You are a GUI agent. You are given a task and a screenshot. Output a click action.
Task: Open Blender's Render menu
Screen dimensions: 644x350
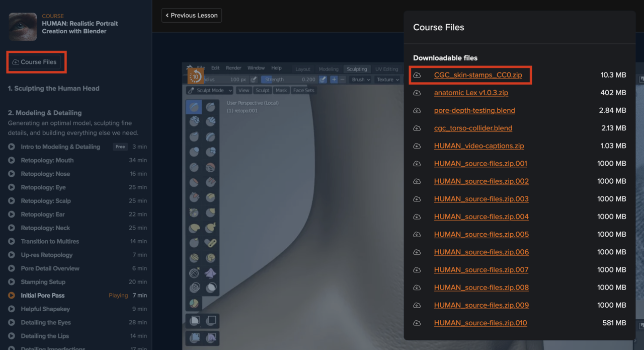click(x=233, y=68)
